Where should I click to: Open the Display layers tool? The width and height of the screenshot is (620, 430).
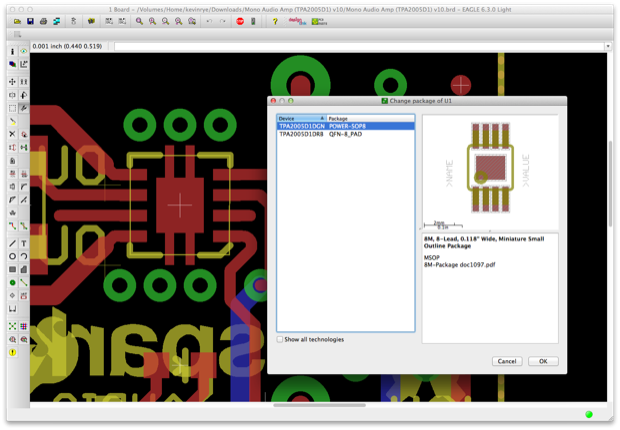[12, 64]
